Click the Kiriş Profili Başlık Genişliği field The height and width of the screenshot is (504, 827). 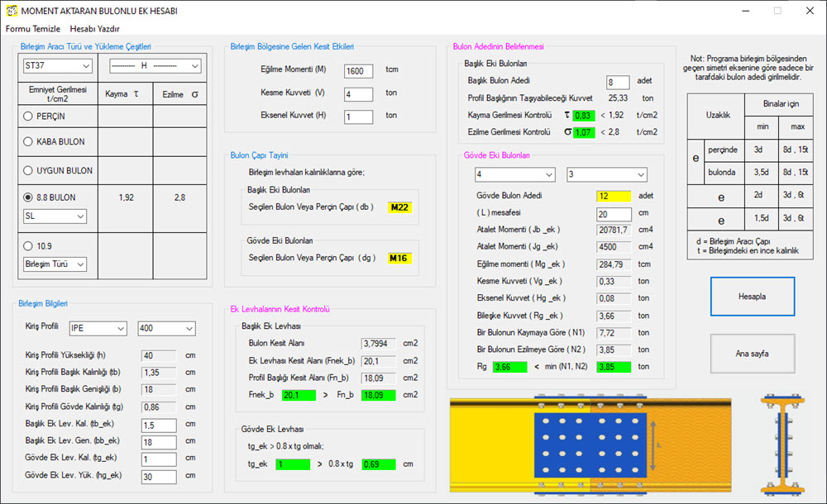[x=159, y=390]
